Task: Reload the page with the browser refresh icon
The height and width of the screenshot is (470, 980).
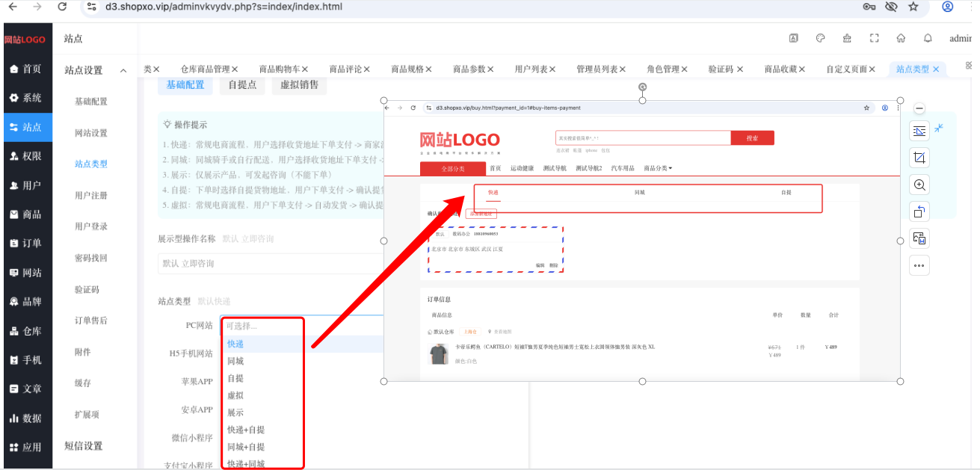Action: [62, 7]
